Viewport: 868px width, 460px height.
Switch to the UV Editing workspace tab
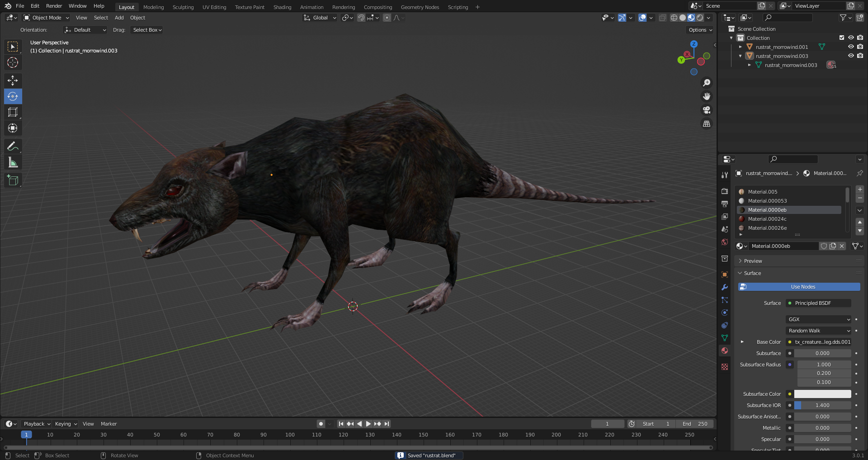click(214, 7)
